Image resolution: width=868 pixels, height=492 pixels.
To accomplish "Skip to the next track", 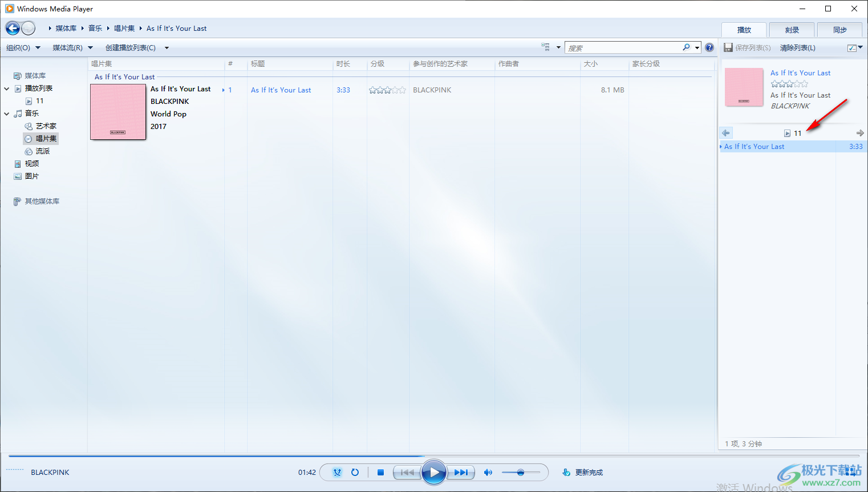I will tap(461, 472).
